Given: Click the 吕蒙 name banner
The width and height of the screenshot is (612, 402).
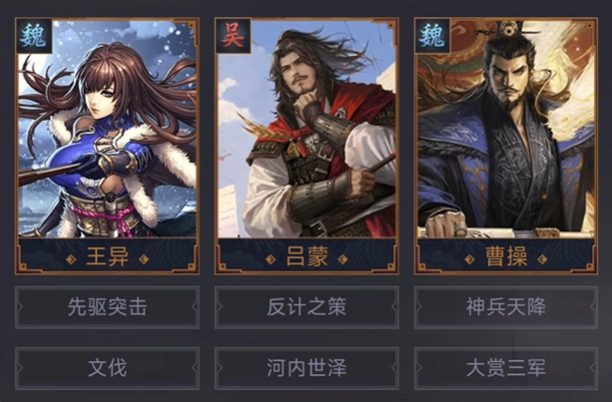Looking at the screenshot, I should point(307,256).
